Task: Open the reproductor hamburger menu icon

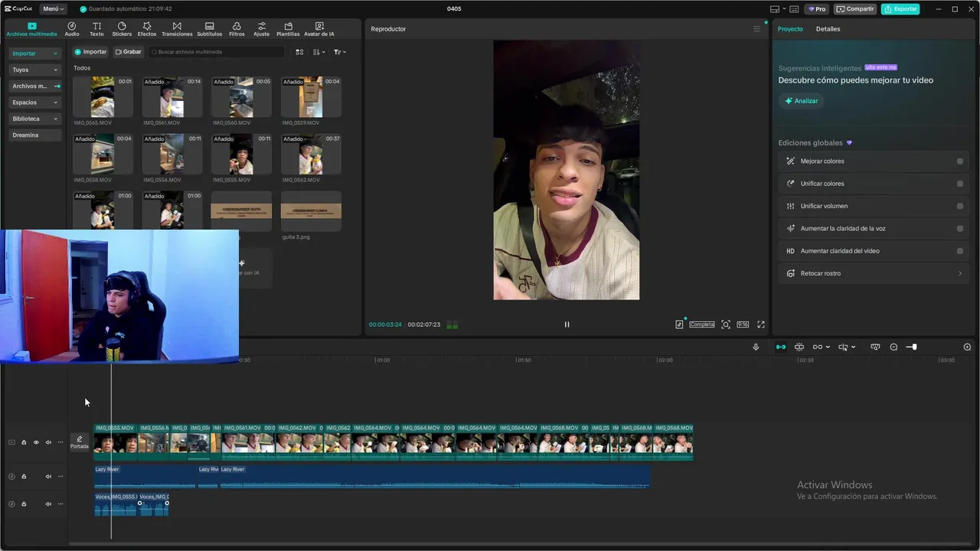Action: pyautogui.click(x=757, y=29)
